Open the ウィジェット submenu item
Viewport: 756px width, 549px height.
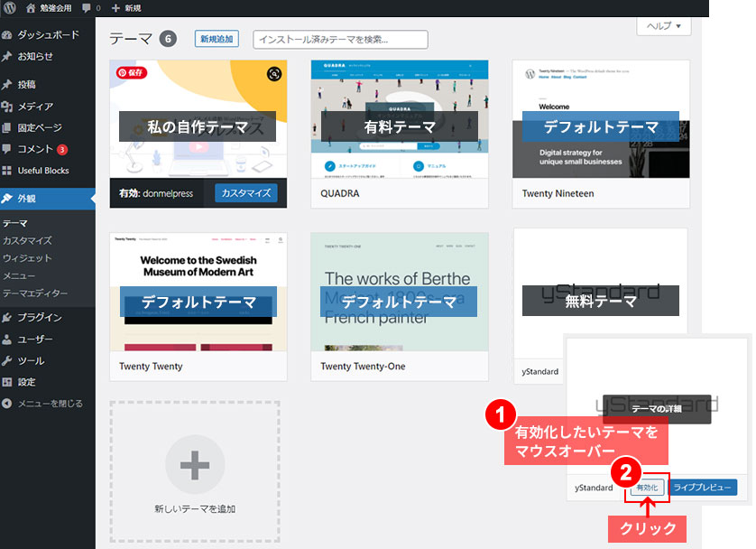[x=27, y=258]
